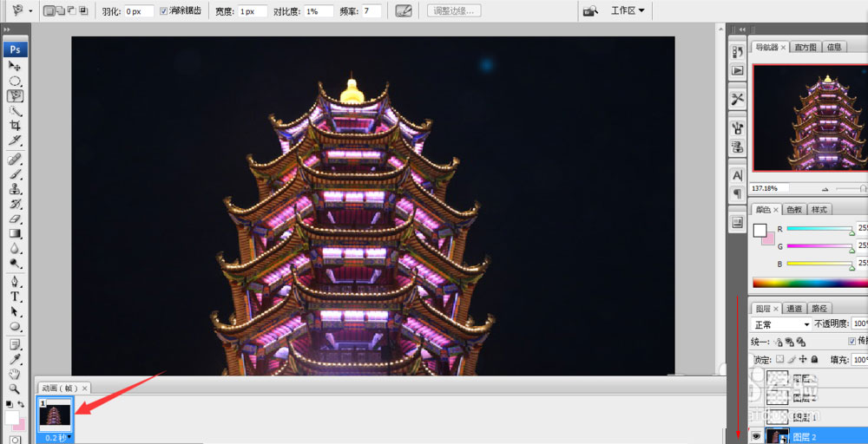
Task: Open the History panel icon
Action: 737,52
